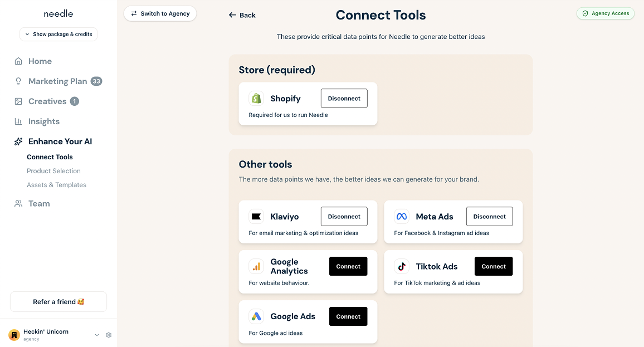Connect Tiktok Ads
The height and width of the screenshot is (347, 644).
[494, 266]
